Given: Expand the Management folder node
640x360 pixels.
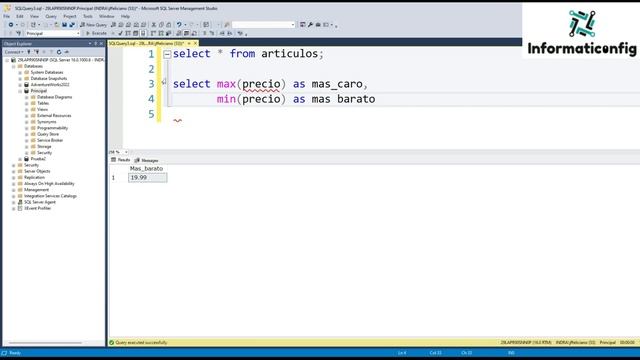Looking at the screenshot, I should pyautogui.click(x=13, y=190).
